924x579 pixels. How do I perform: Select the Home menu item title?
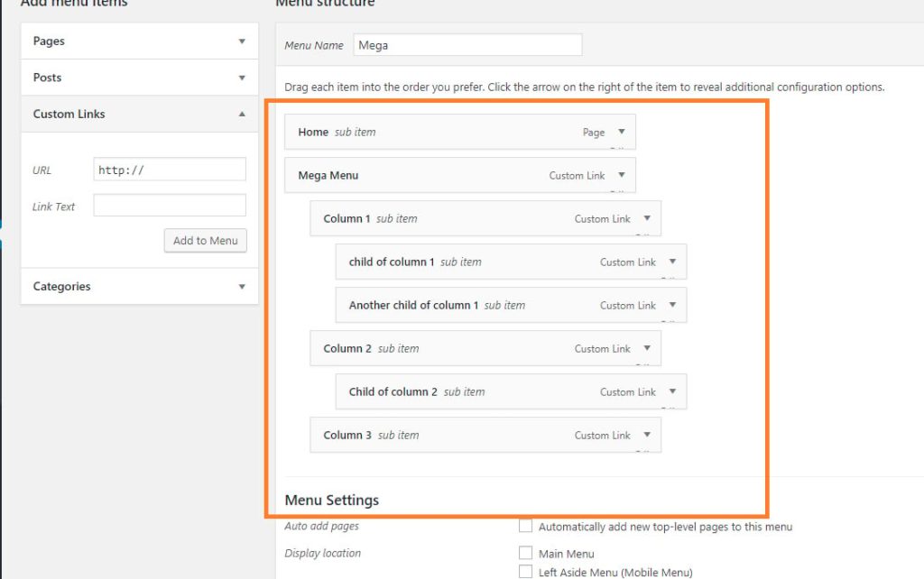point(313,132)
